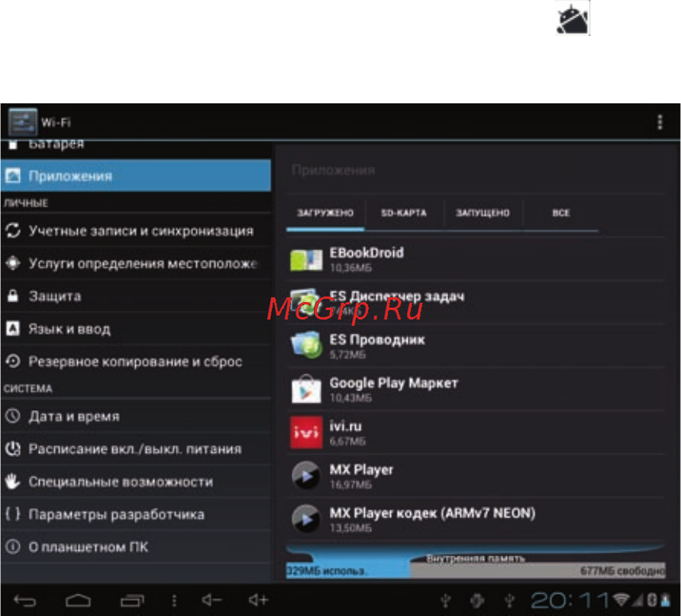Tap the Wi-Fi signal status icon
The height and width of the screenshot is (616, 681).
622,600
